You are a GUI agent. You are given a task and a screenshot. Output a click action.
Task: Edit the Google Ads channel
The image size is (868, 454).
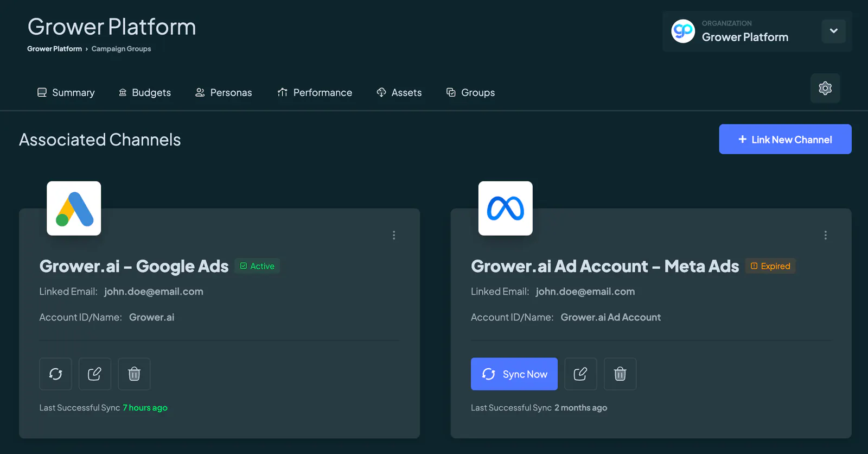tap(95, 374)
